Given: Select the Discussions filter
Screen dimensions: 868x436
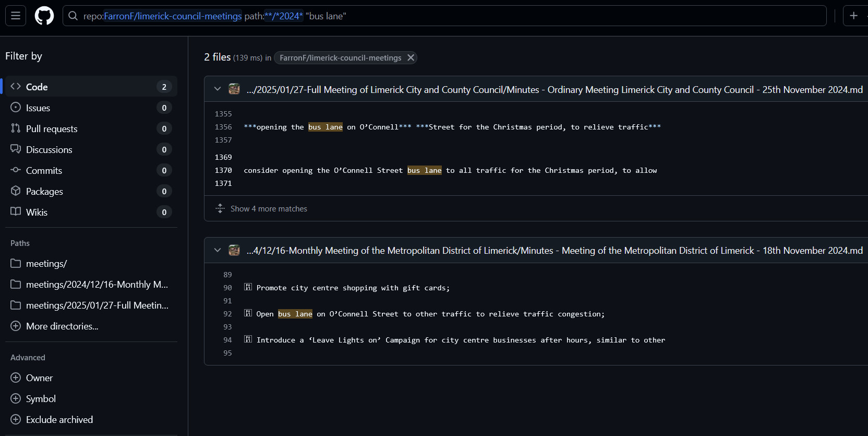Looking at the screenshot, I should pos(91,149).
